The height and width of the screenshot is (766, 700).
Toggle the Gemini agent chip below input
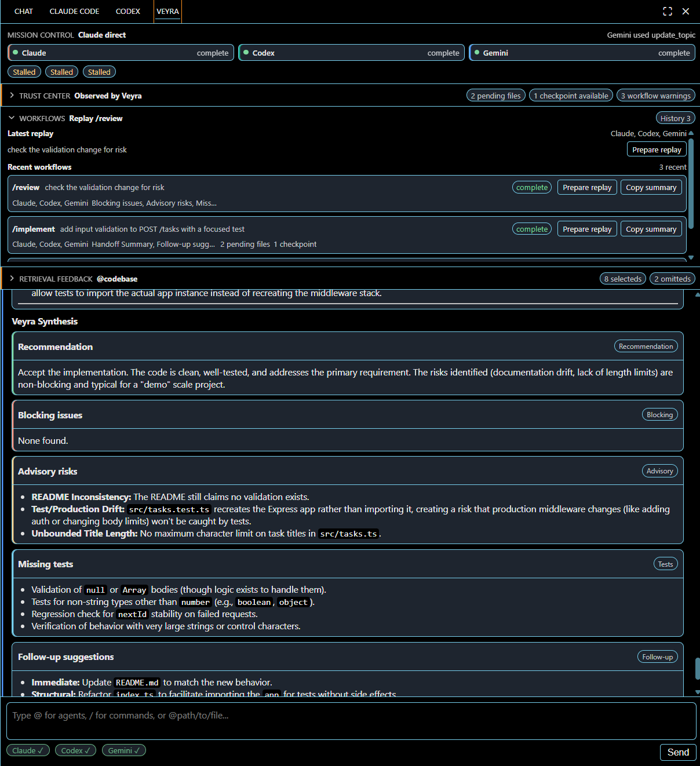124,750
